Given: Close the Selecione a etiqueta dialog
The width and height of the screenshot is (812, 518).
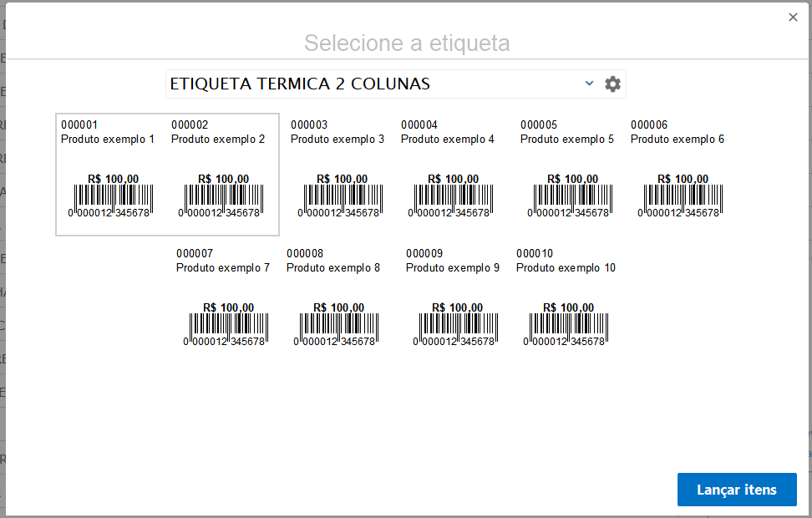Looking at the screenshot, I should (793, 18).
